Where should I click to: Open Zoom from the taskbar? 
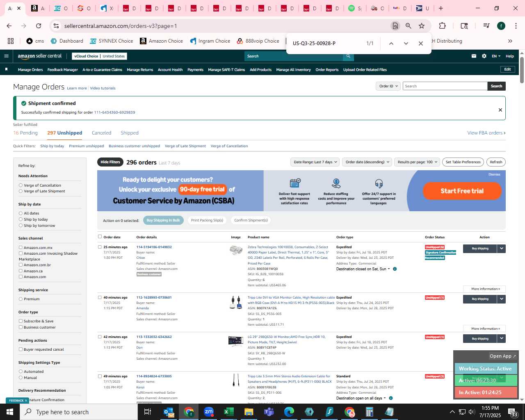tap(209, 412)
